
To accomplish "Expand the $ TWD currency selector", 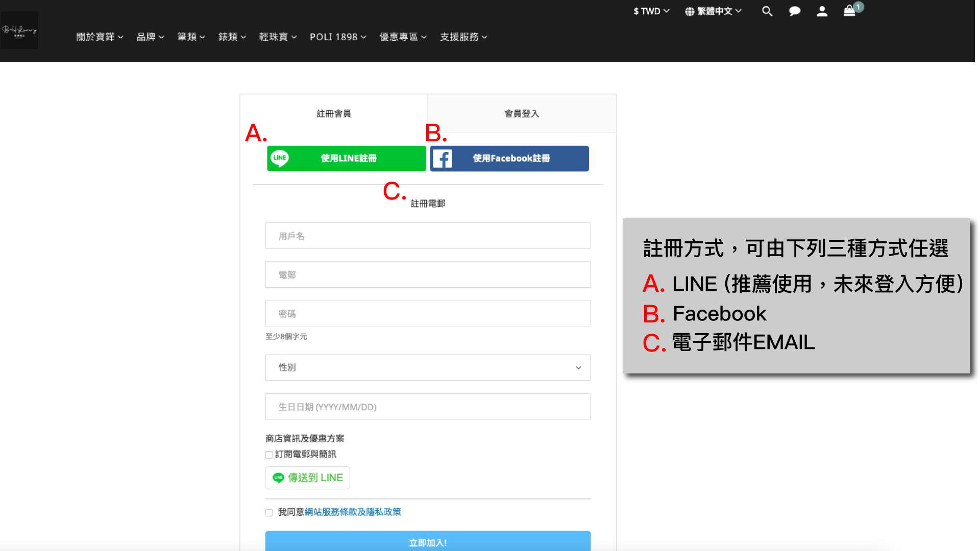I will click(651, 11).
